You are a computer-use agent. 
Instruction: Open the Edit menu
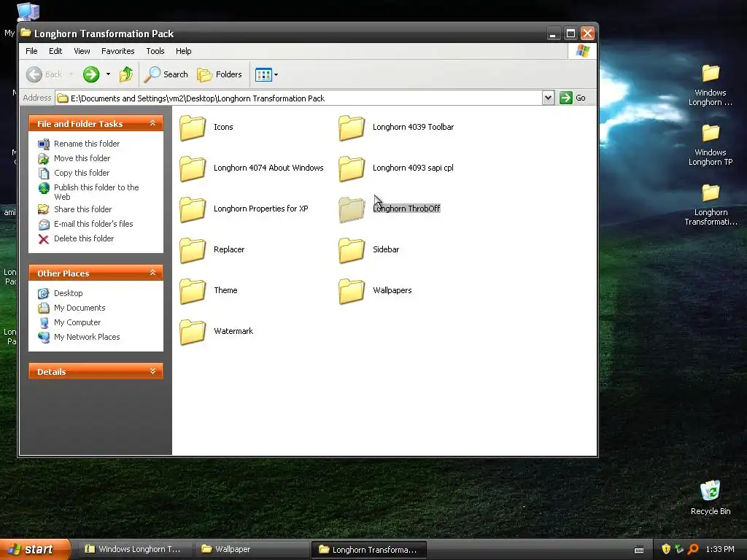[55, 51]
